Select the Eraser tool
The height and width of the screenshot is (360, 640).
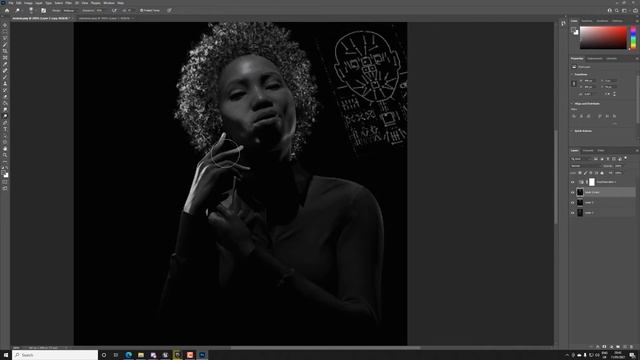[x=5, y=97]
